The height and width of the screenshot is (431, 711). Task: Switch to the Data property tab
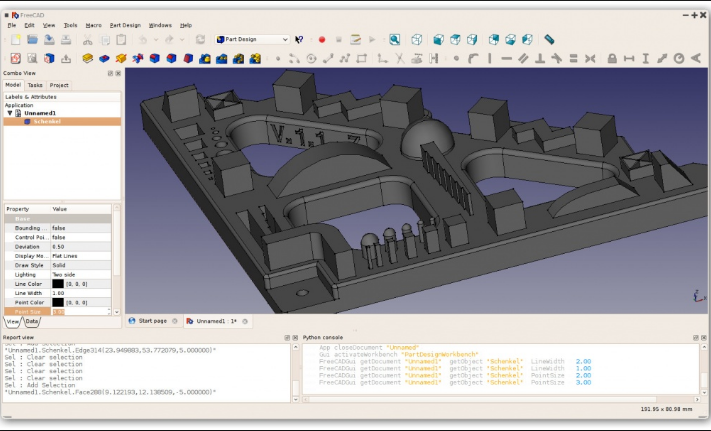click(x=32, y=322)
